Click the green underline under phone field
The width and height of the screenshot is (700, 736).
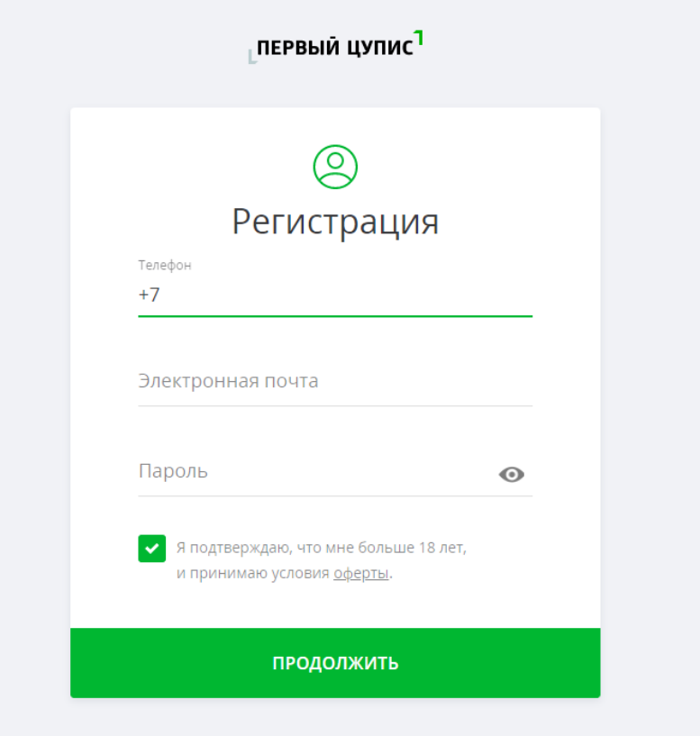pos(335,316)
